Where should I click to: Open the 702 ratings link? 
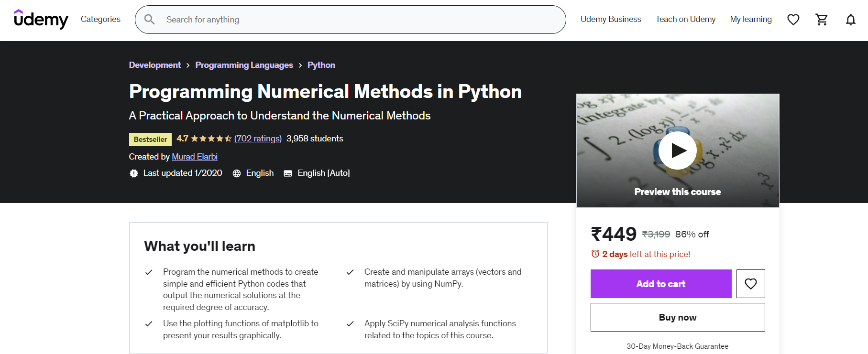pyautogui.click(x=258, y=139)
